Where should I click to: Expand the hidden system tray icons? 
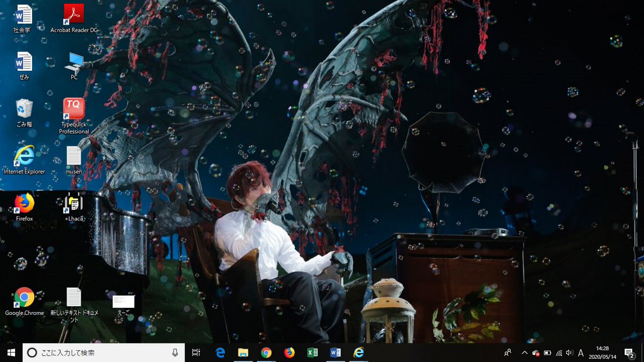point(524,352)
